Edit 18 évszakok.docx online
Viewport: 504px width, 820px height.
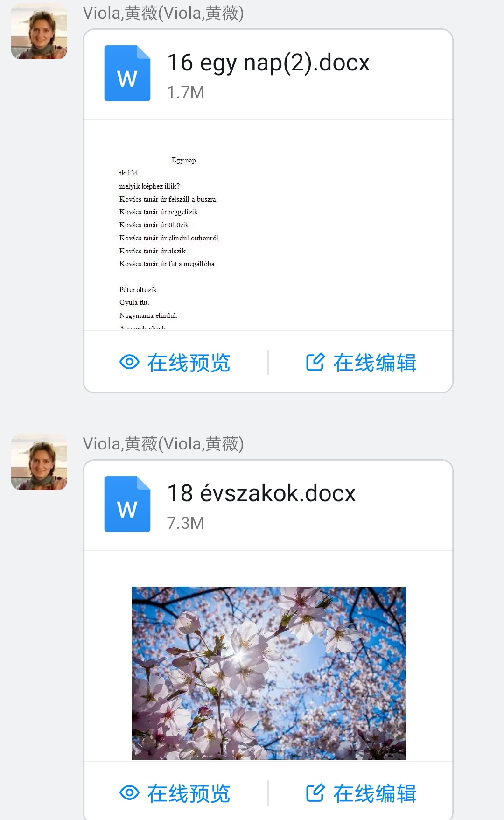tap(361, 793)
